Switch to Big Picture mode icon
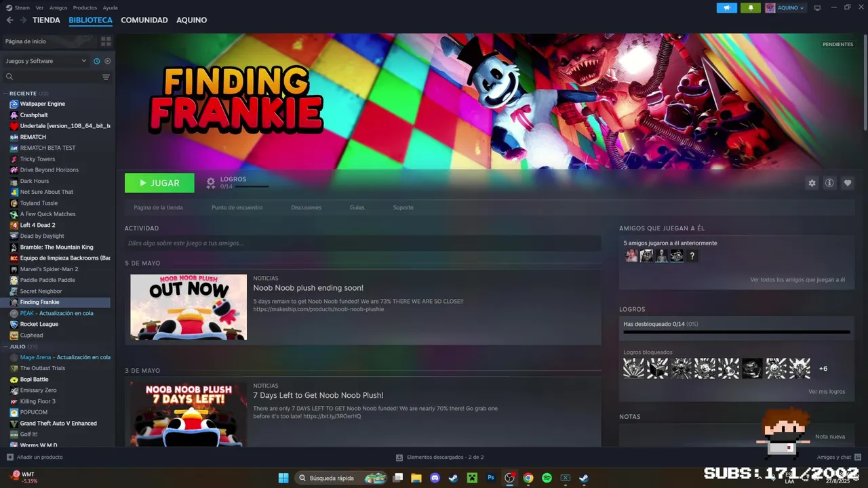 [817, 7]
